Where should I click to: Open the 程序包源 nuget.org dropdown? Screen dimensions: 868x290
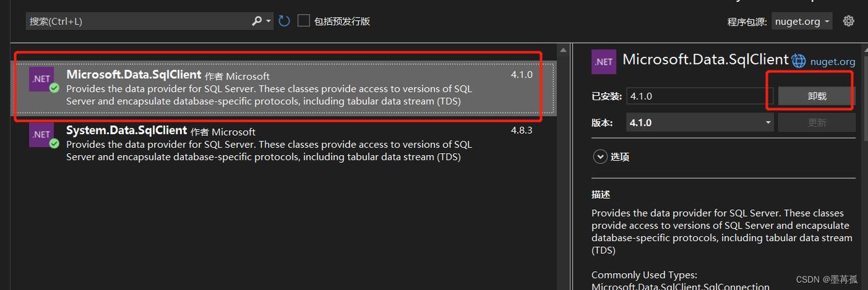coord(801,21)
